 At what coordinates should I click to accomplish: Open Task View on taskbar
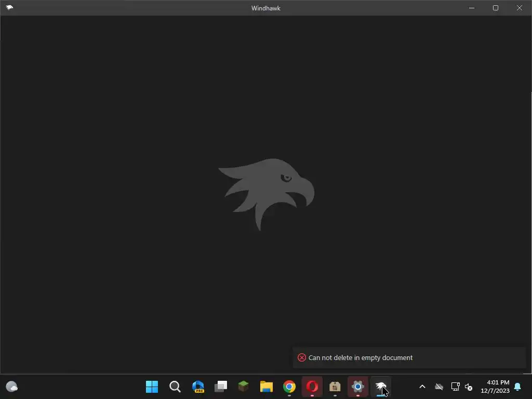click(x=220, y=387)
